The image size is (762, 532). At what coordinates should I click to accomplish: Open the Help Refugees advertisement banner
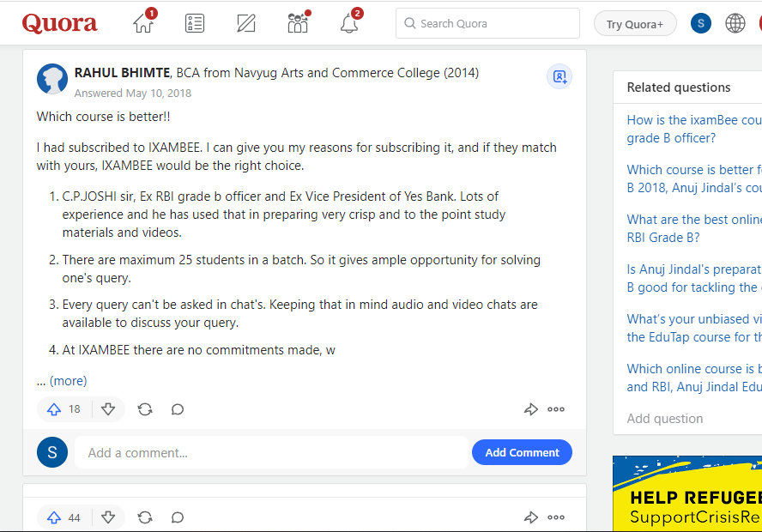[687, 493]
